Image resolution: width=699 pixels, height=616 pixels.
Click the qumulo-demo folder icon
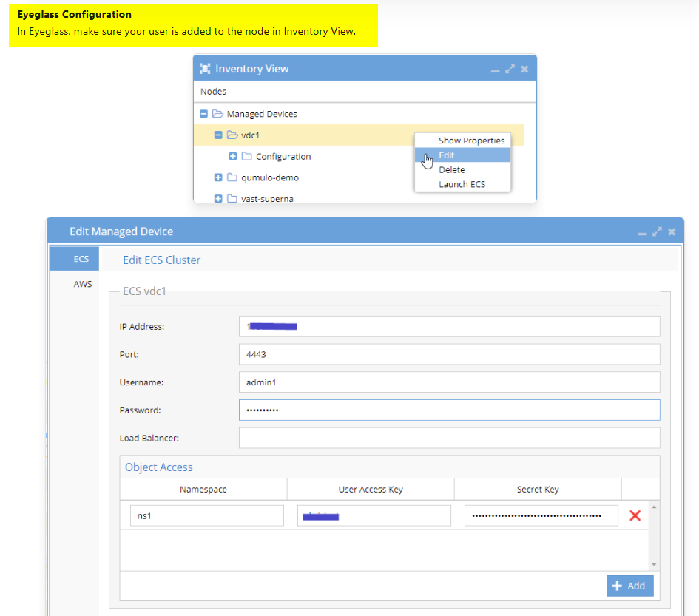pos(232,177)
